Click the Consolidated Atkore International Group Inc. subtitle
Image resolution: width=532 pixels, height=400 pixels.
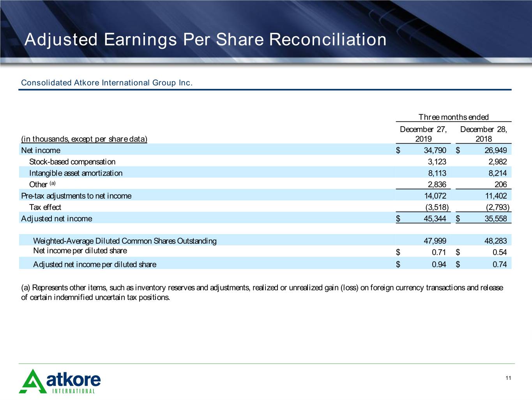[x=107, y=83]
